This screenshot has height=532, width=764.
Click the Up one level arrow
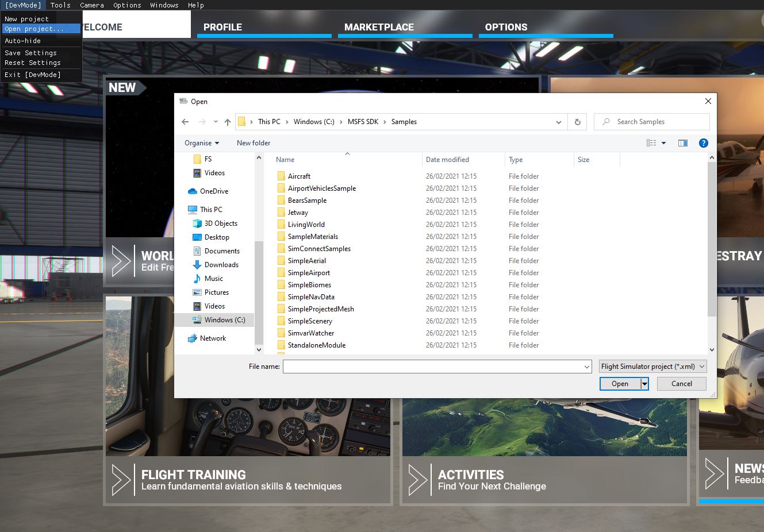(228, 122)
